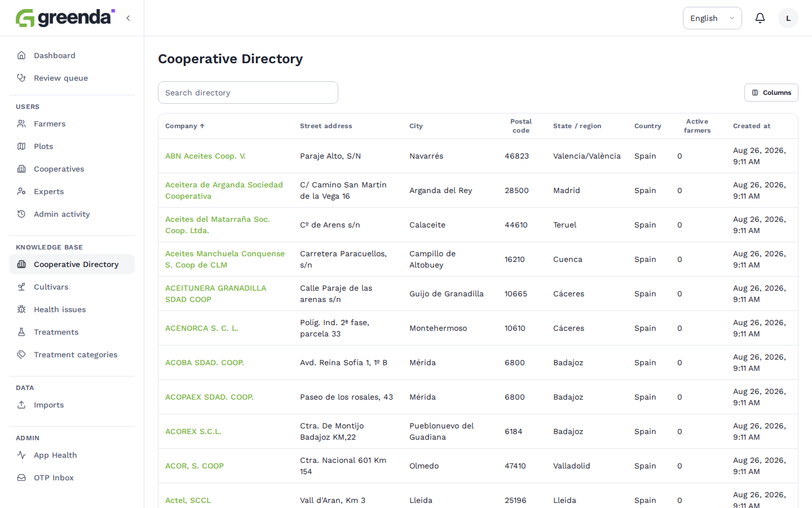Click the OTP Inbox tray icon
Screen dimensions: 812x508
tap(21, 478)
